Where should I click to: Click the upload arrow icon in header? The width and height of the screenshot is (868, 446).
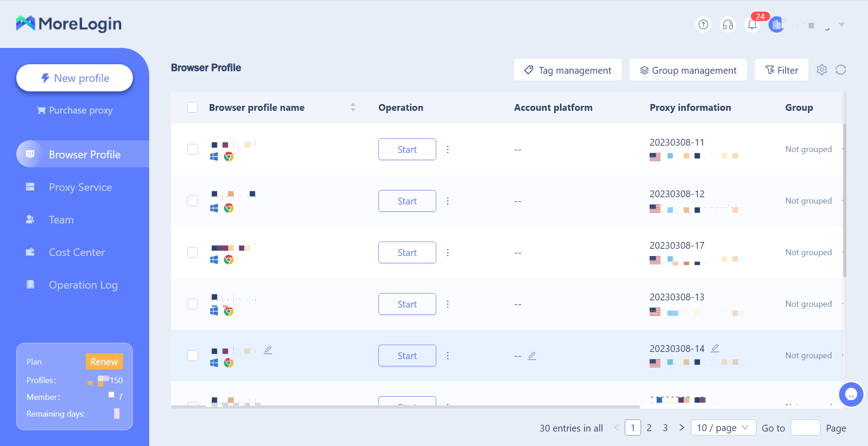[x=703, y=24]
